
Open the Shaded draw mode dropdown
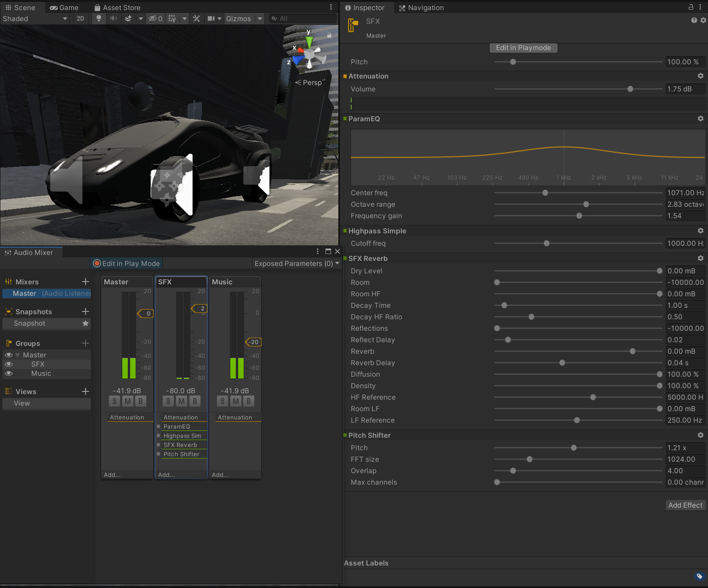[34, 18]
